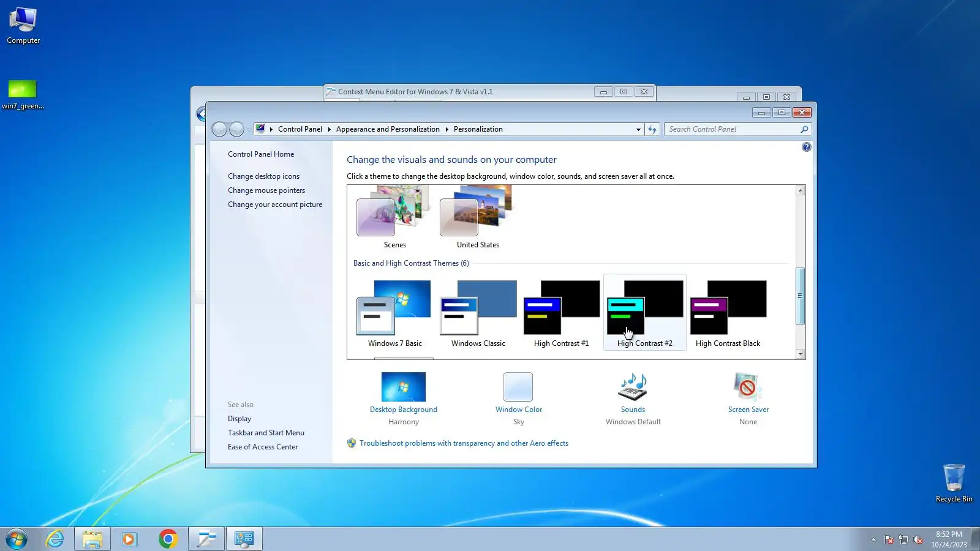The width and height of the screenshot is (980, 551).
Task: Open Windows Explorer from the taskbar
Action: click(x=92, y=539)
